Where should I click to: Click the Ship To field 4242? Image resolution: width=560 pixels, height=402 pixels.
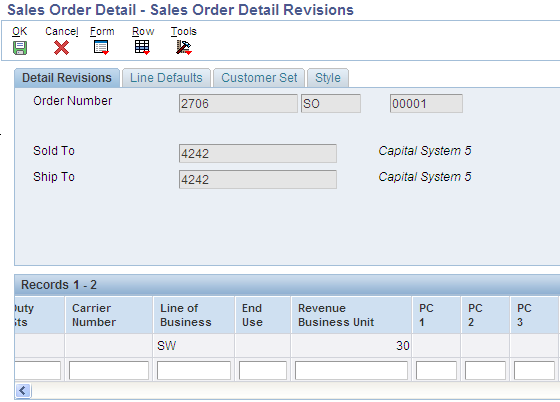[x=258, y=180]
